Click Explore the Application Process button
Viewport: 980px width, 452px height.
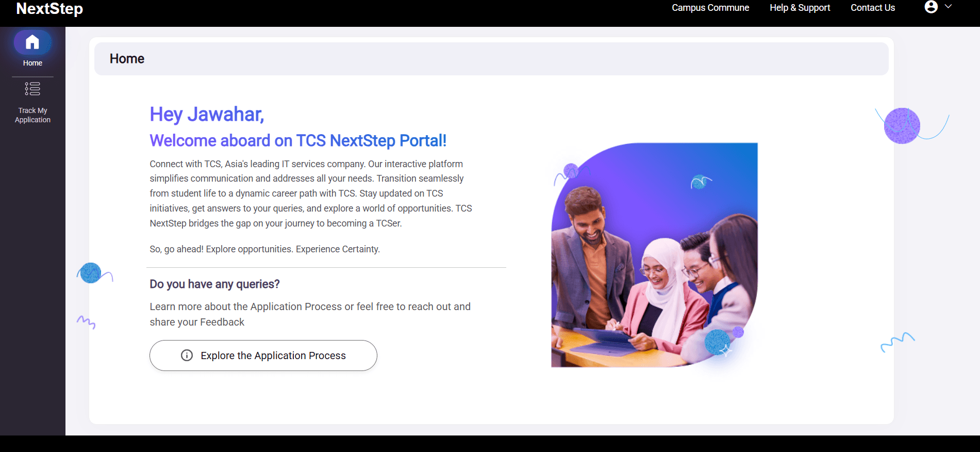pos(263,356)
